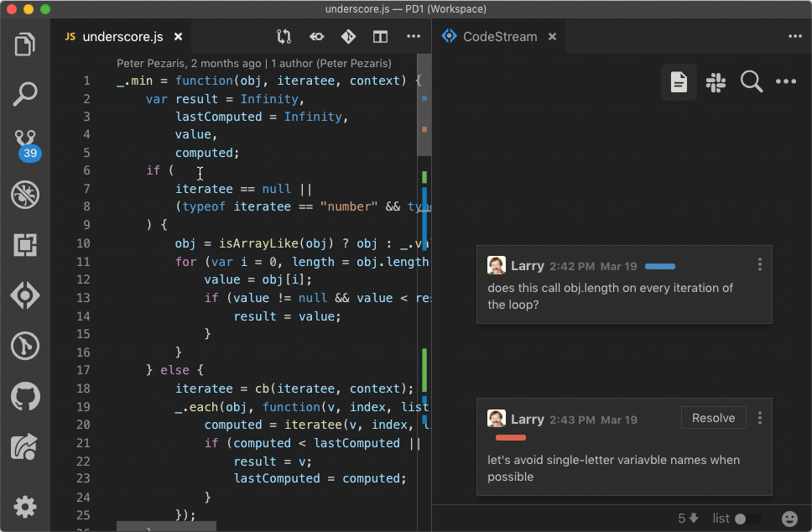Open CodeStream from the activity bar
Image resolution: width=812 pixels, height=532 pixels.
tap(25, 295)
